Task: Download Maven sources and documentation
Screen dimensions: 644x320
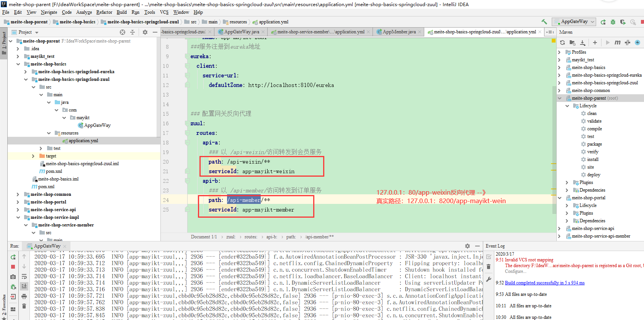Action: [x=583, y=43]
